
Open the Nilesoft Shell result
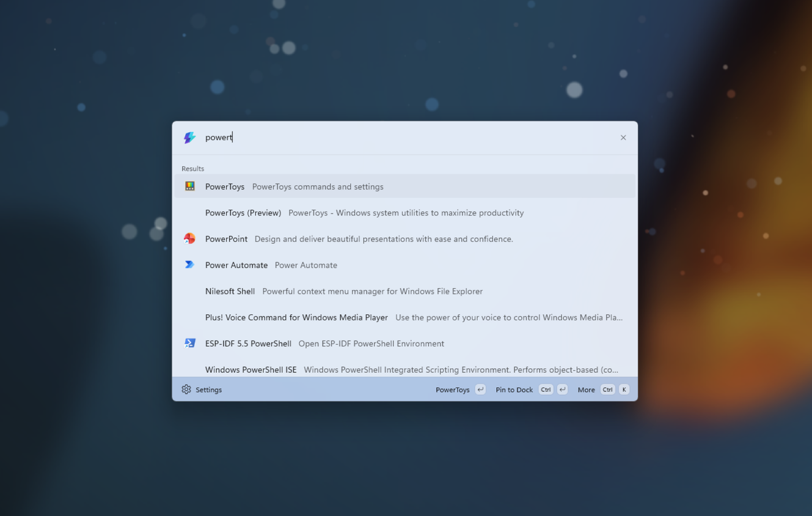tap(405, 291)
